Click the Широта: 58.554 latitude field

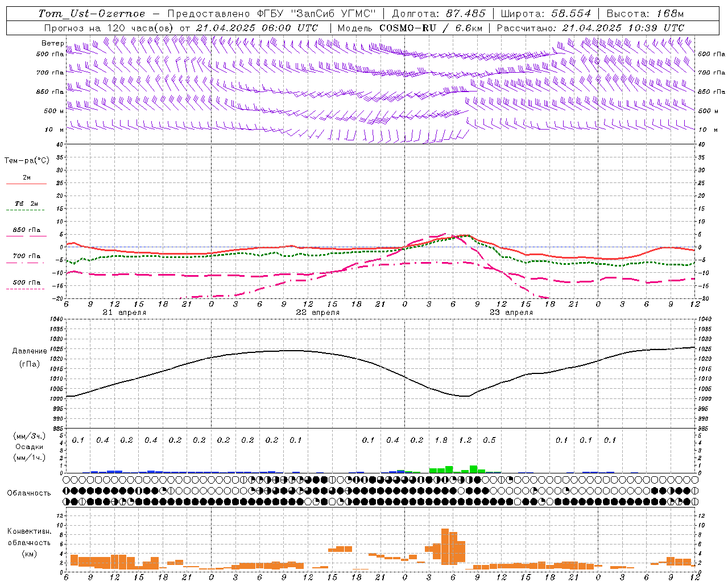(x=545, y=14)
